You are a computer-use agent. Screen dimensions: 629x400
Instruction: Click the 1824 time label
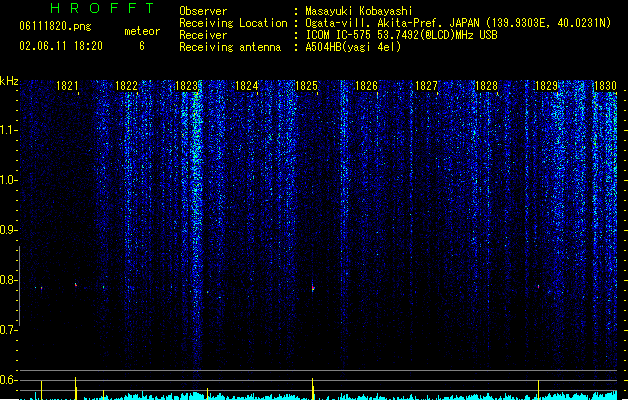(x=246, y=86)
